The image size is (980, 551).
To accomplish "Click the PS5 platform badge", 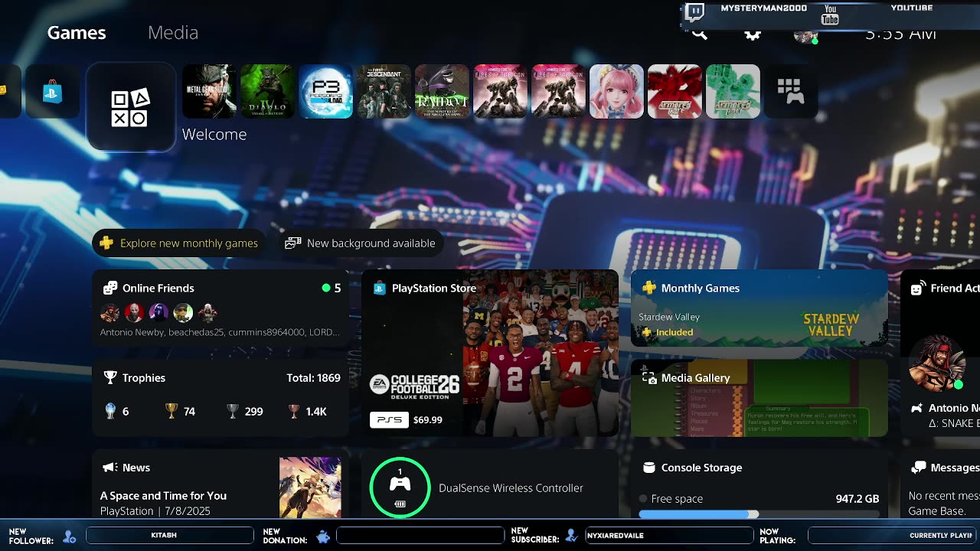I will click(x=389, y=419).
